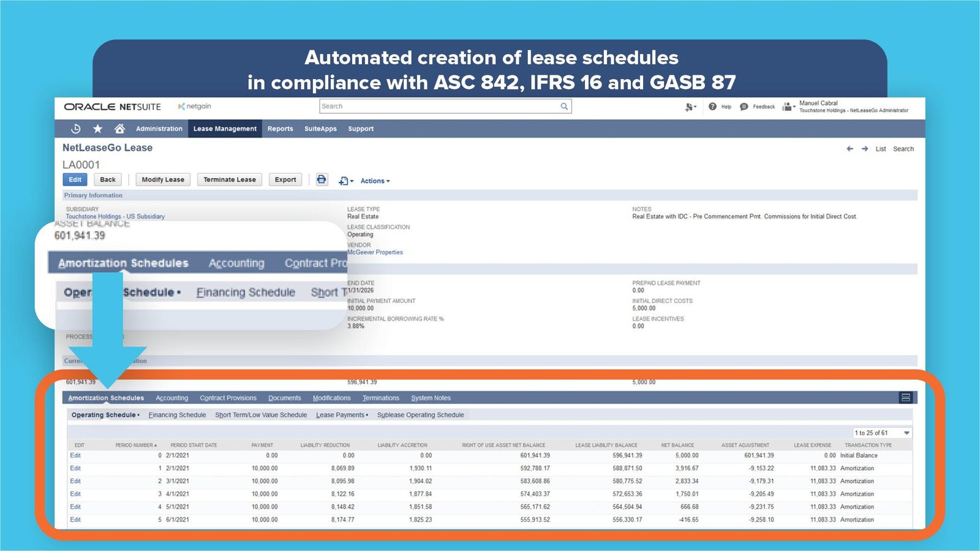Click the Export button

tap(285, 179)
